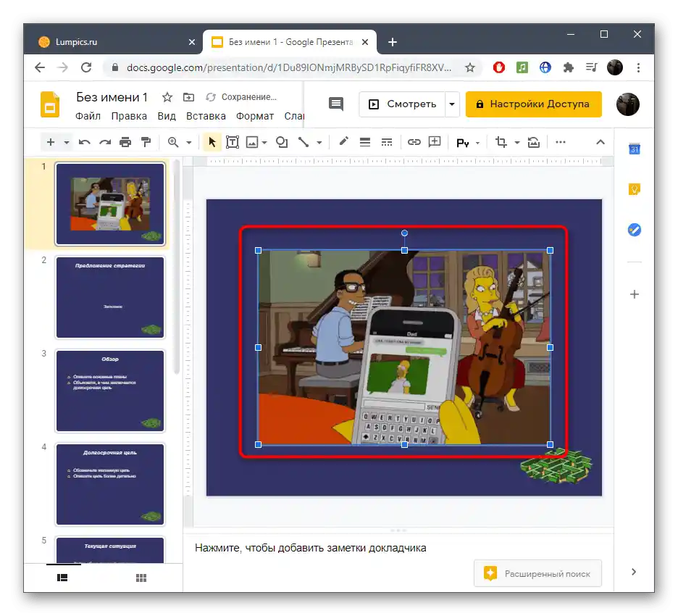Select slide 3 Обзор thumbnail
The width and height of the screenshot is (678, 616).
pyautogui.click(x=110, y=391)
